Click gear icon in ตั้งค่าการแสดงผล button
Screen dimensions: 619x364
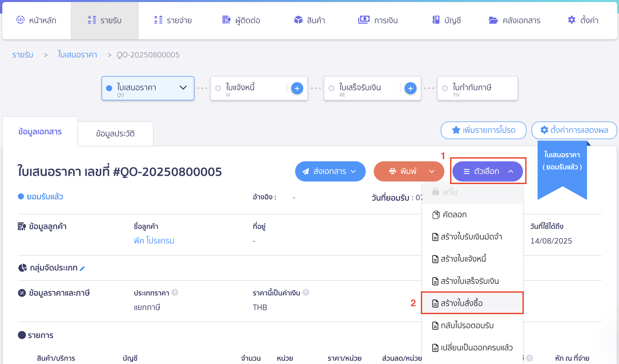coord(544,130)
